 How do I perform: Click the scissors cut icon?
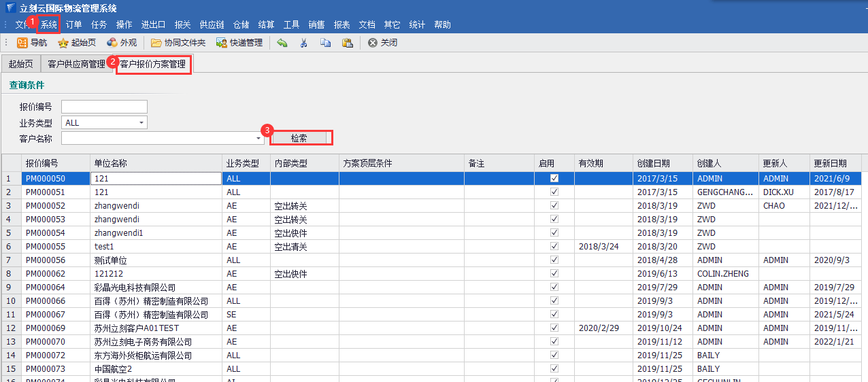tap(303, 43)
